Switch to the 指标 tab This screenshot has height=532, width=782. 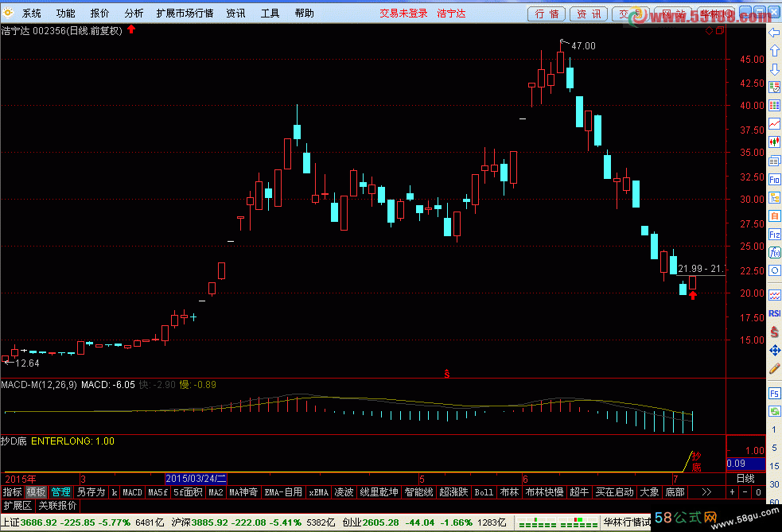13,492
